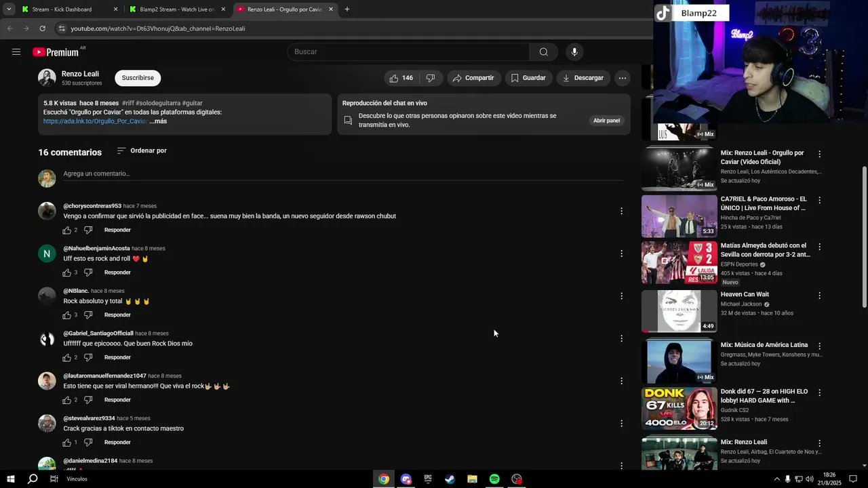Open the Mix: Renzo Leali title
The image size is (868, 488).
coord(744,442)
